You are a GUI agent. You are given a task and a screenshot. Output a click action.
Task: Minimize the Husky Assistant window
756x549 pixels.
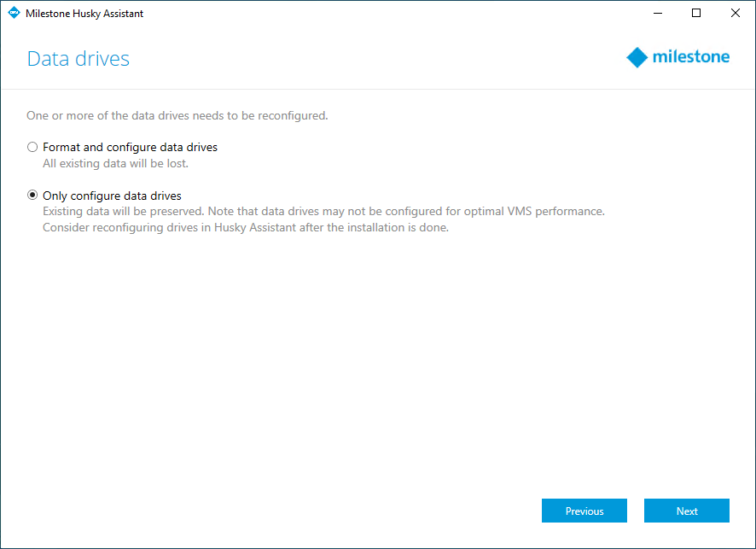[658, 13]
